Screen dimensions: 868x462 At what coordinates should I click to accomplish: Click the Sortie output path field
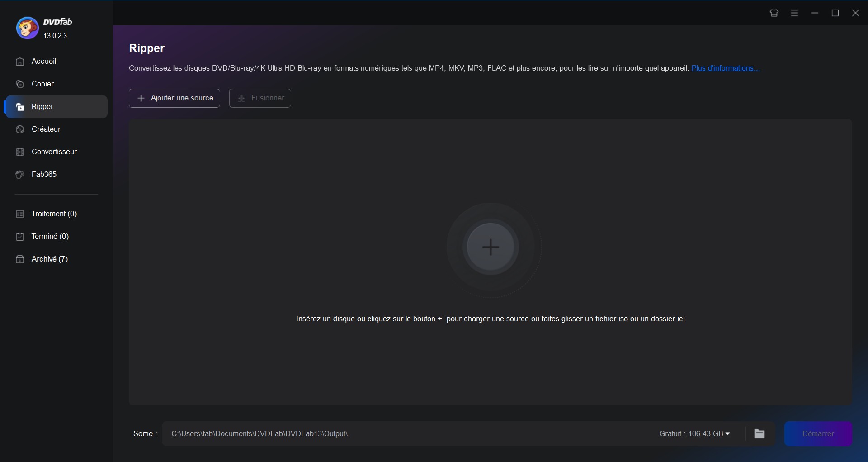coord(407,433)
